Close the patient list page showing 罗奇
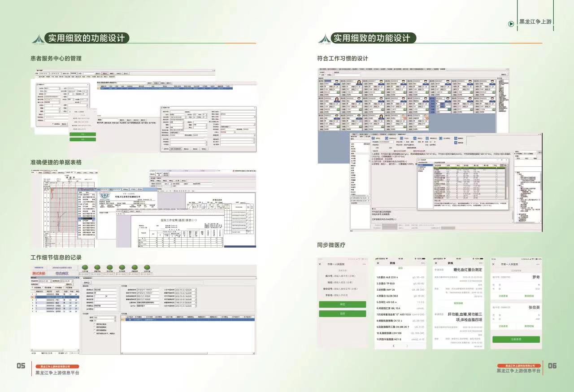This screenshot has width=574, height=392. pyautogui.click(x=493, y=264)
